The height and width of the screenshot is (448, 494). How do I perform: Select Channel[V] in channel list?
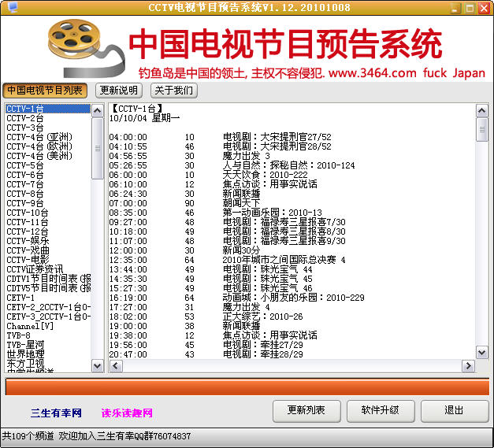point(48,326)
